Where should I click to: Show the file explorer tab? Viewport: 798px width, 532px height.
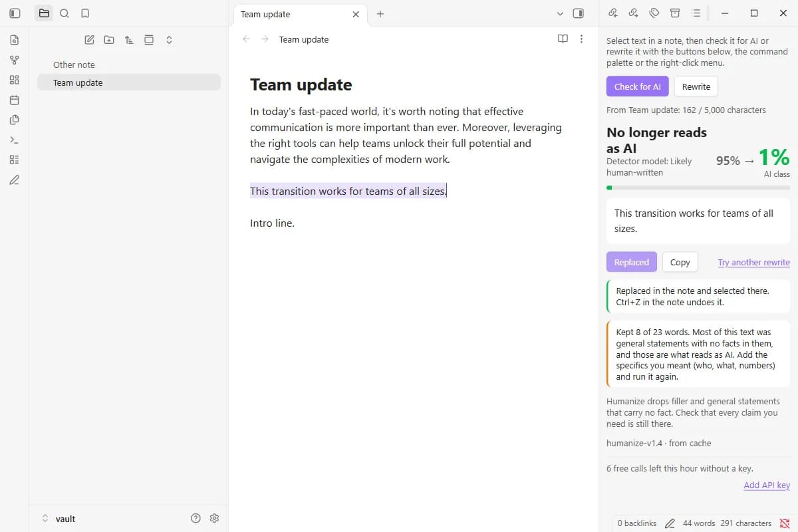click(44, 13)
